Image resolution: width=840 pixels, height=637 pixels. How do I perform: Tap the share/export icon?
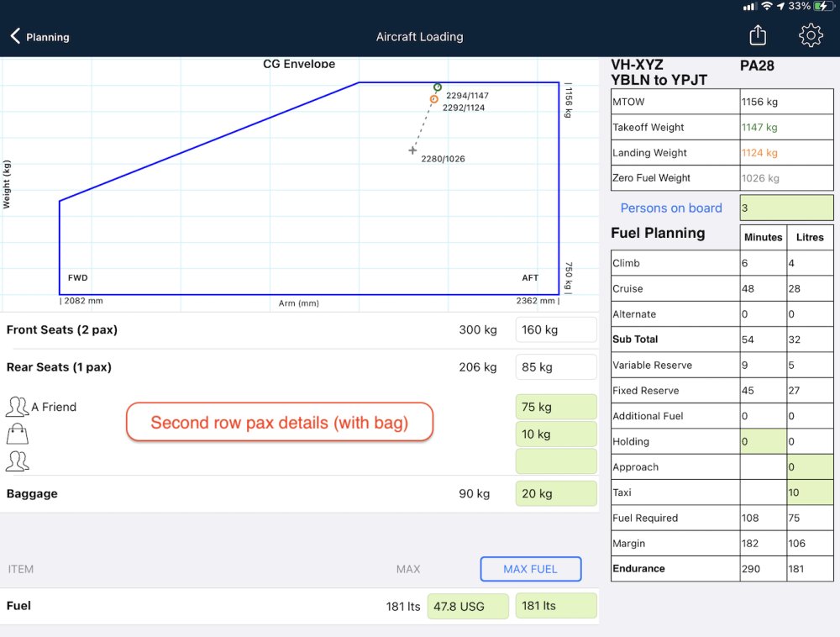point(758,35)
